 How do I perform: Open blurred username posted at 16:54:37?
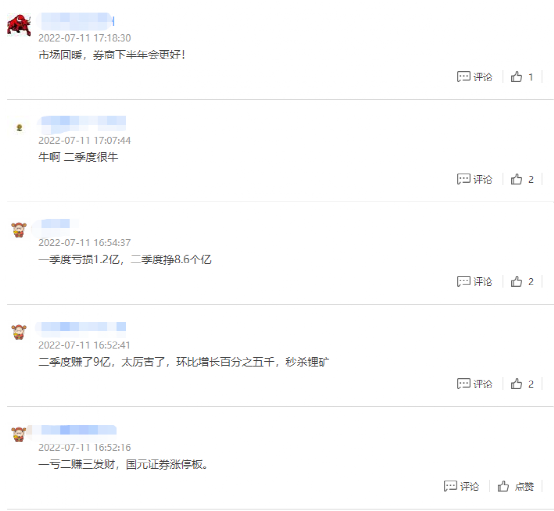pos(54,224)
